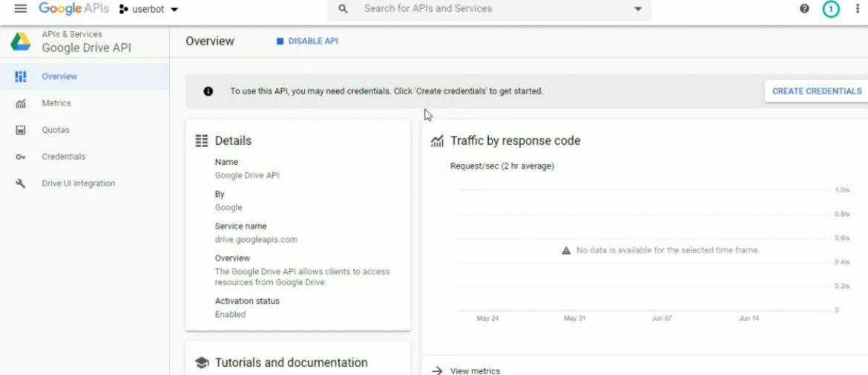This screenshot has width=868, height=375.
Task: Click the Tutorials and documentation heading
Action: tap(291, 362)
